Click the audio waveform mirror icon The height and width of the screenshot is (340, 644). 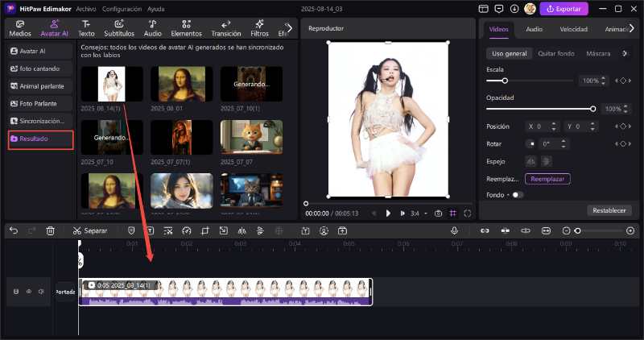[x=242, y=231]
